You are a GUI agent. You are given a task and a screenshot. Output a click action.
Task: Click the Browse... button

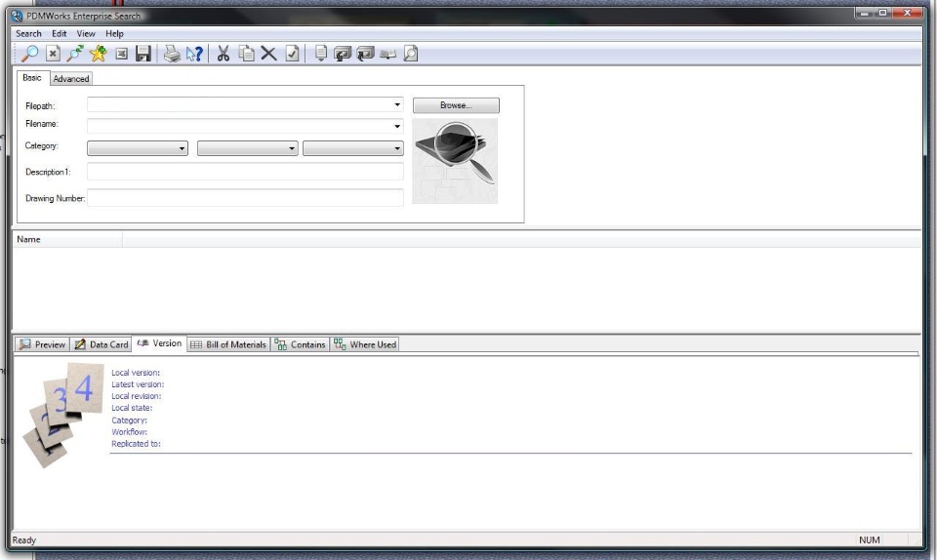point(456,105)
